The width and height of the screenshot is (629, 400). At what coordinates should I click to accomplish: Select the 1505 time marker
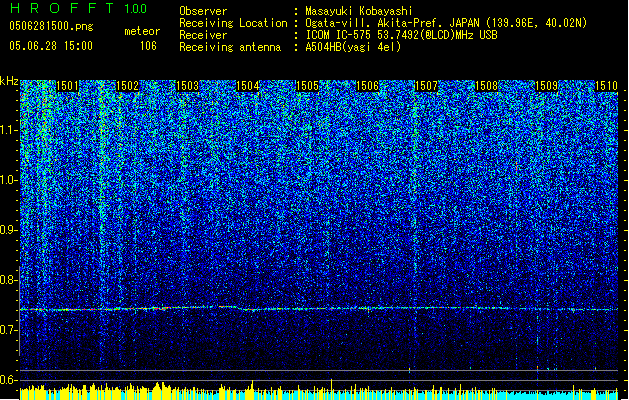tap(307, 86)
